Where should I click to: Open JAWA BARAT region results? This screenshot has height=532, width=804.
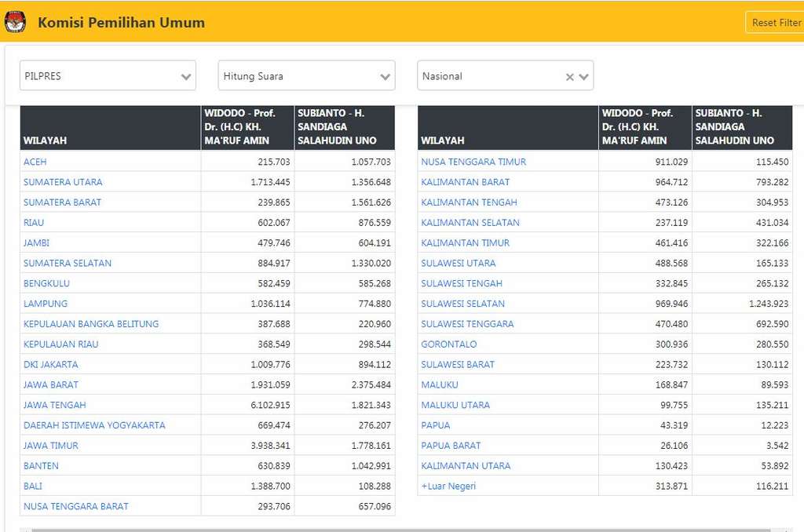pyautogui.click(x=51, y=384)
